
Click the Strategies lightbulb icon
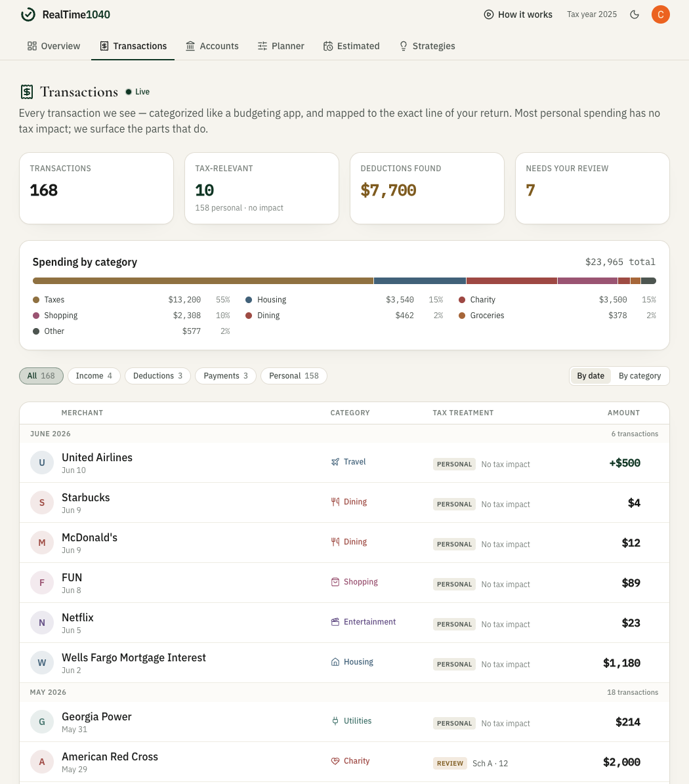404,46
